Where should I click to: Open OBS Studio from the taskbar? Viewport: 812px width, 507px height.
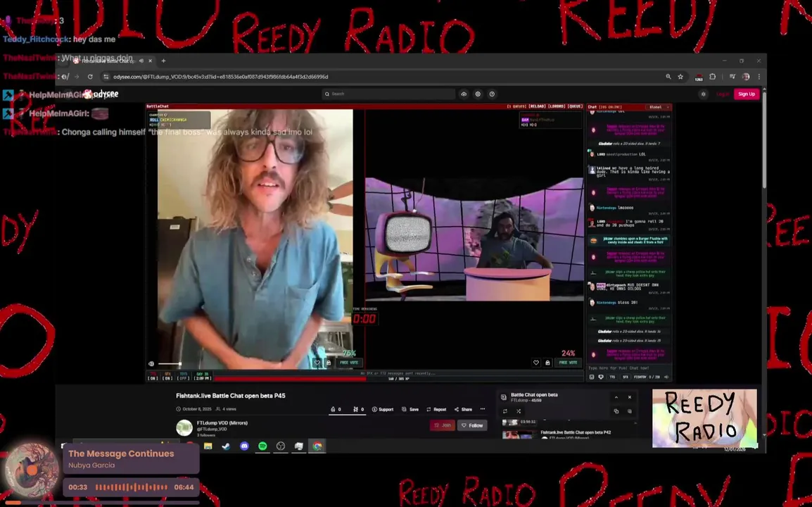pos(281,446)
